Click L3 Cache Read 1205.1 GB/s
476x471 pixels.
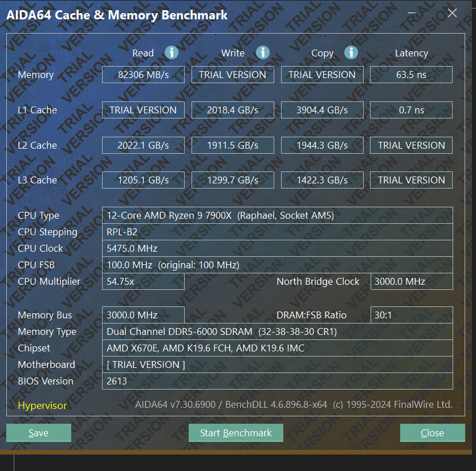pyautogui.click(x=143, y=180)
